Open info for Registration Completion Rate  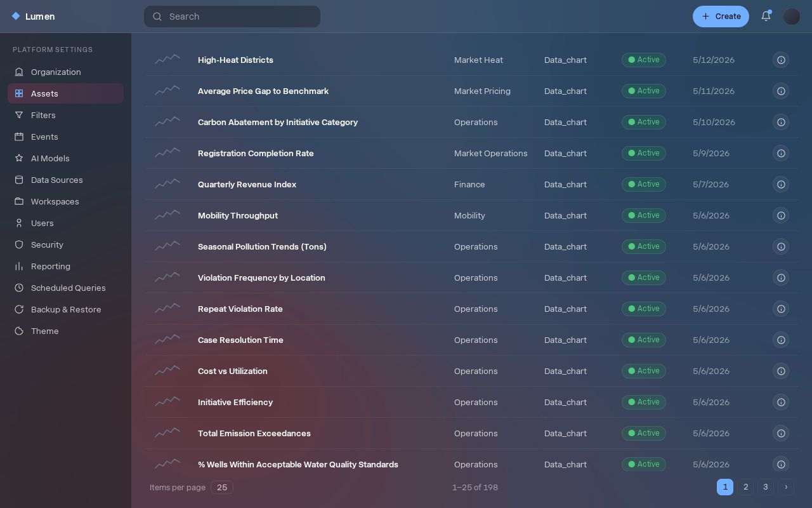click(x=781, y=153)
